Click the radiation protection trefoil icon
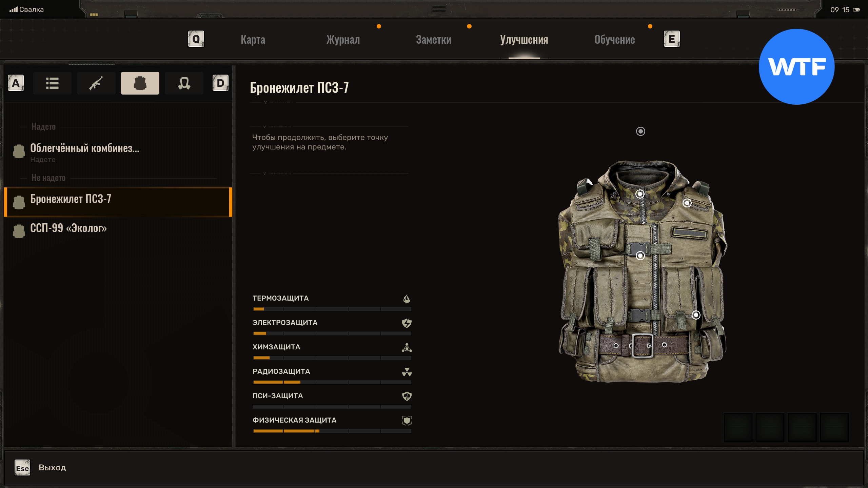 (x=407, y=372)
